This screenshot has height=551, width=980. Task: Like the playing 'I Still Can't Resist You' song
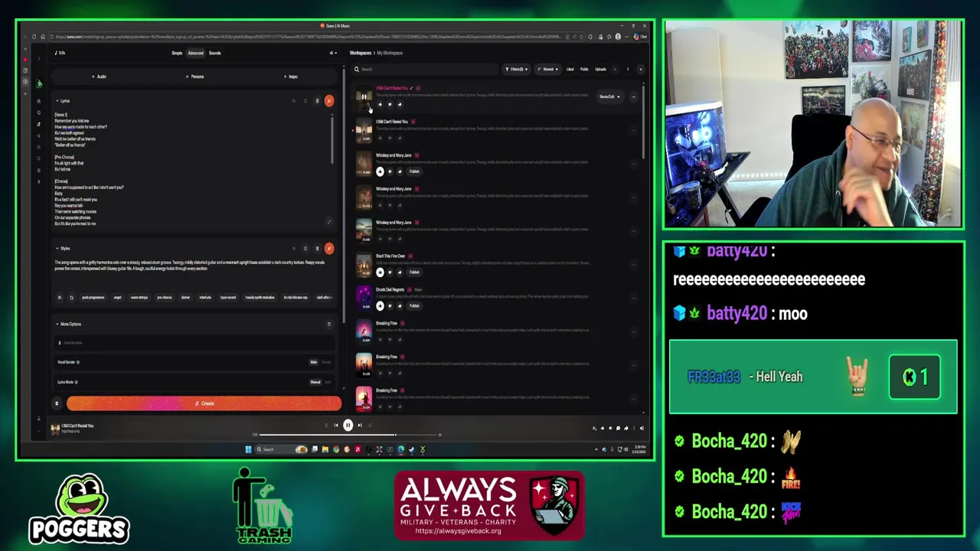[x=380, y=104]
